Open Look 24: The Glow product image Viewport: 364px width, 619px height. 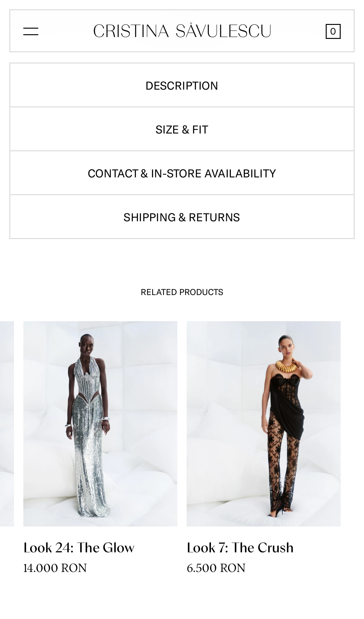pos(100,424)
